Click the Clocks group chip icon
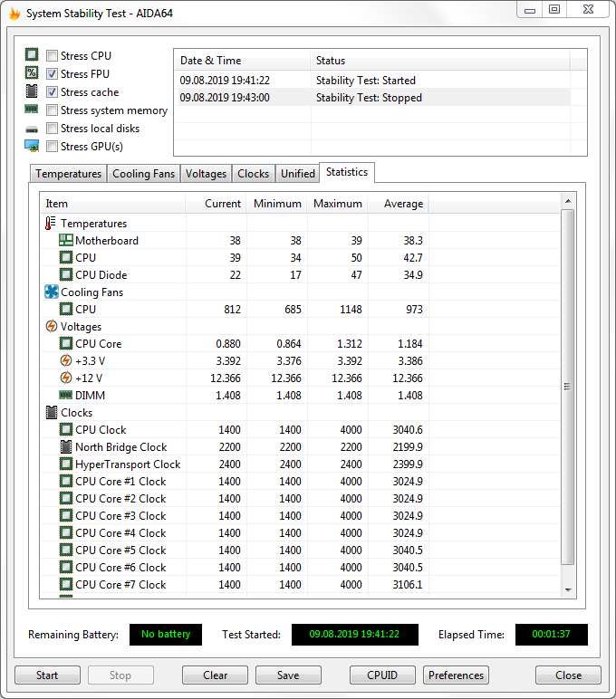The image size is (616, 699). pyautogui.click(x=52, y=412)
